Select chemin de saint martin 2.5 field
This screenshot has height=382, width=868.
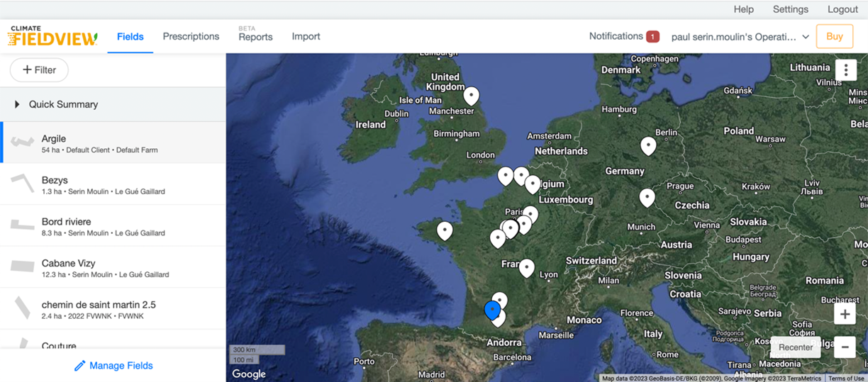113,308
